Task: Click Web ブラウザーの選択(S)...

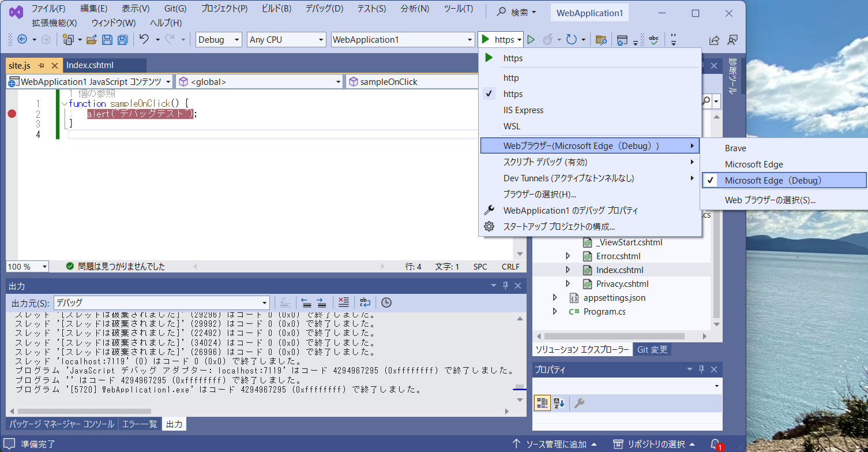Action: (783, 200)
